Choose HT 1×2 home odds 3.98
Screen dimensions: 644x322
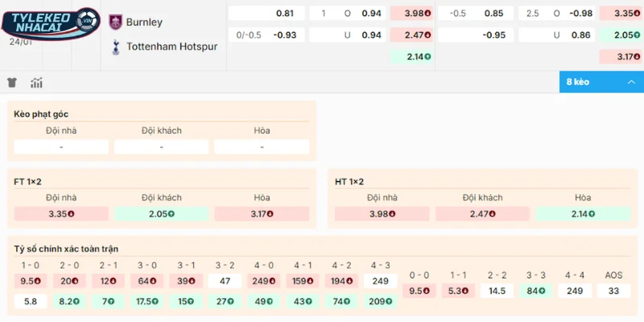click(382, 213)
